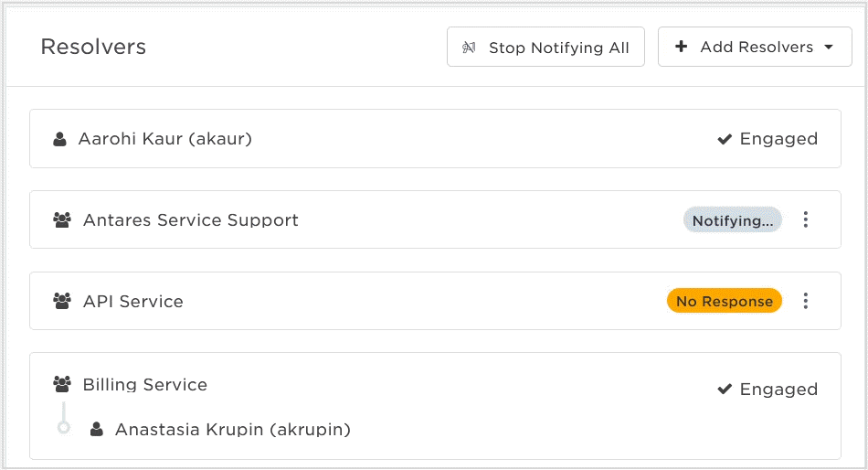Select the Aarohi Kaur (akaur) resolver
Screen dimensions: 868x470
[x=435, y=139]
